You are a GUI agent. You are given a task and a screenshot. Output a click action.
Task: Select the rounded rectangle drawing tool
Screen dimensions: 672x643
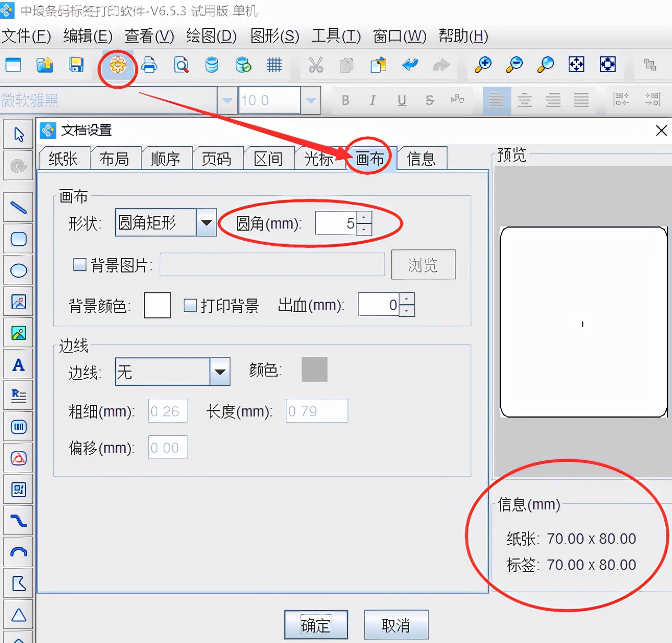pyautogui.click(x=18, y=239)
